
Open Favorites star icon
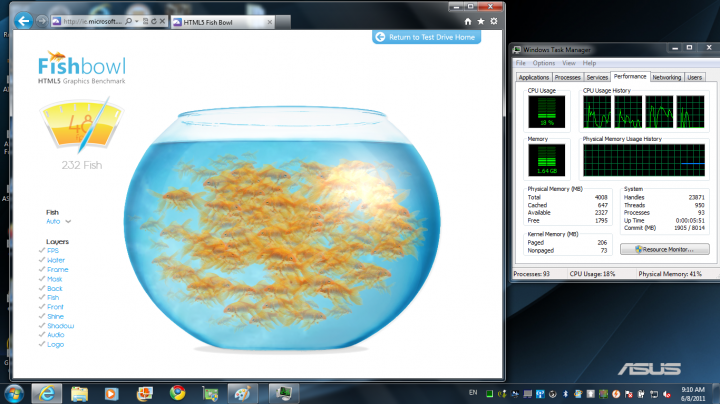tap(481, 21)
